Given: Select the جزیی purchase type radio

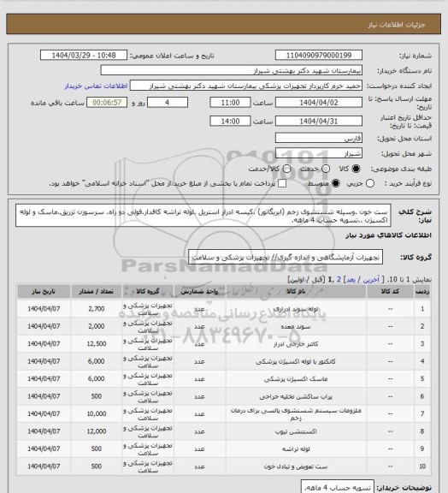Looking at the screenshot, I should [370, 183].
